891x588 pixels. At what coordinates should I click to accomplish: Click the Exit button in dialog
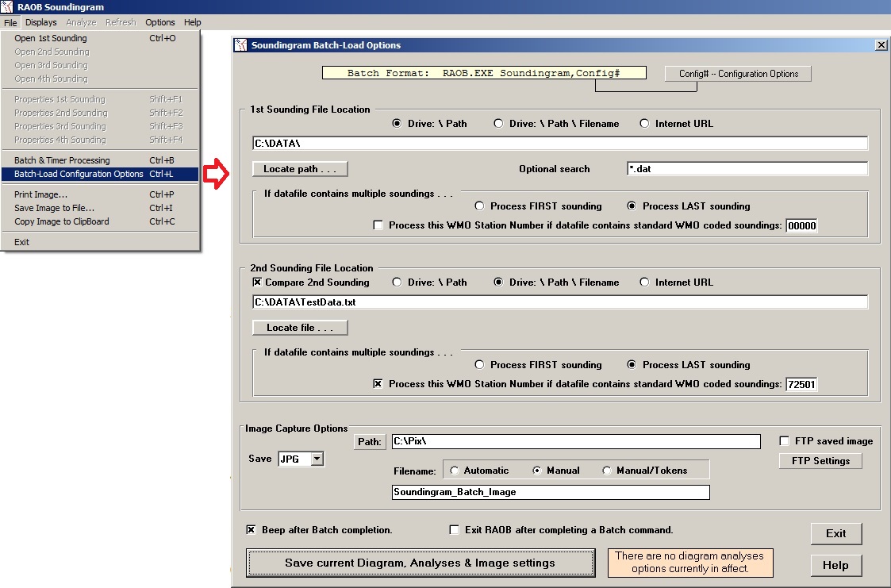836,533
